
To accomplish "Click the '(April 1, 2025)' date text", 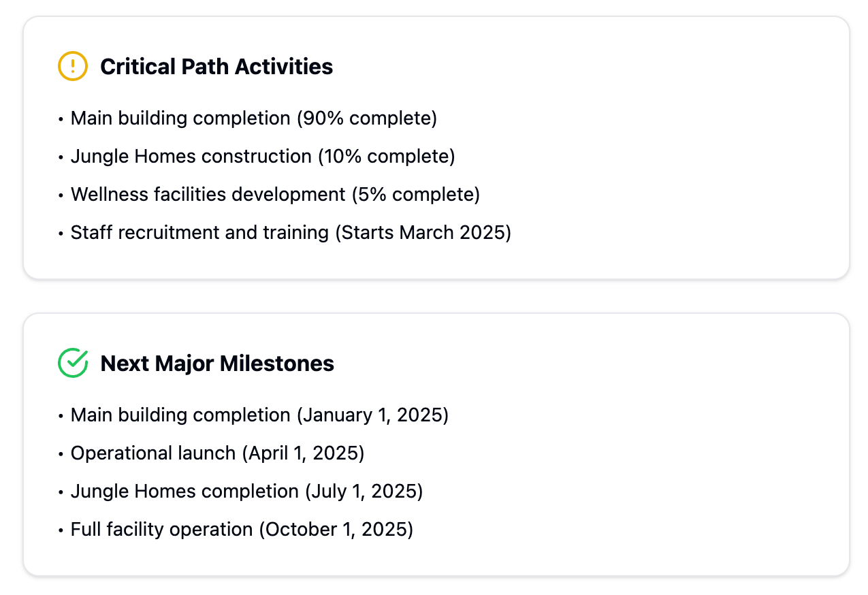I will point(303,453).
